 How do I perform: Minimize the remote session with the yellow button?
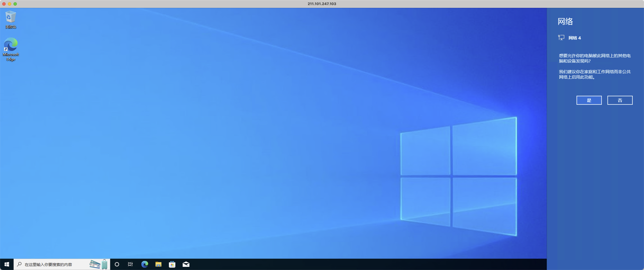10,4
